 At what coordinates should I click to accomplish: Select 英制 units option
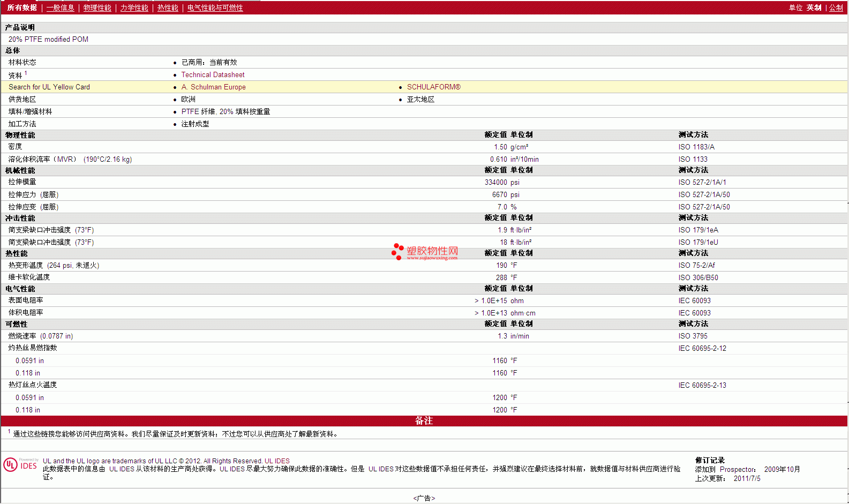point(814,7)
